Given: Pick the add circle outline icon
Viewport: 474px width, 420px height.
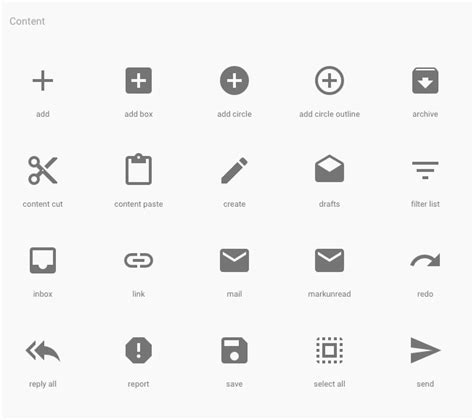Looking at the screenshot, I should pos(329,81).
